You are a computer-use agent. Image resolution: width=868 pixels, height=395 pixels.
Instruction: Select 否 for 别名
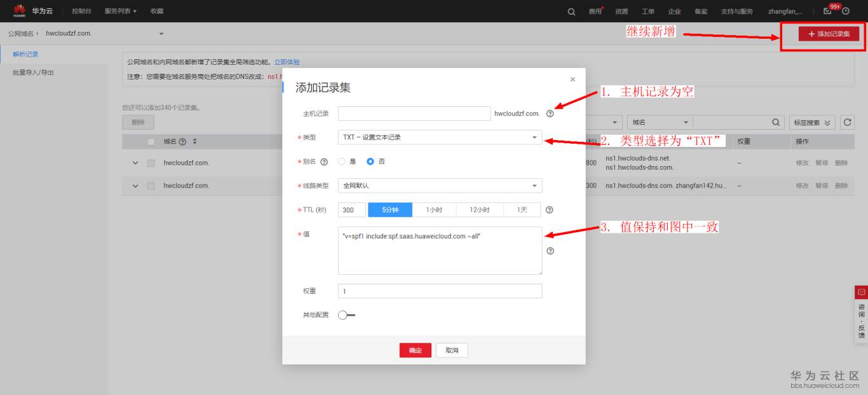coord(370,162)
